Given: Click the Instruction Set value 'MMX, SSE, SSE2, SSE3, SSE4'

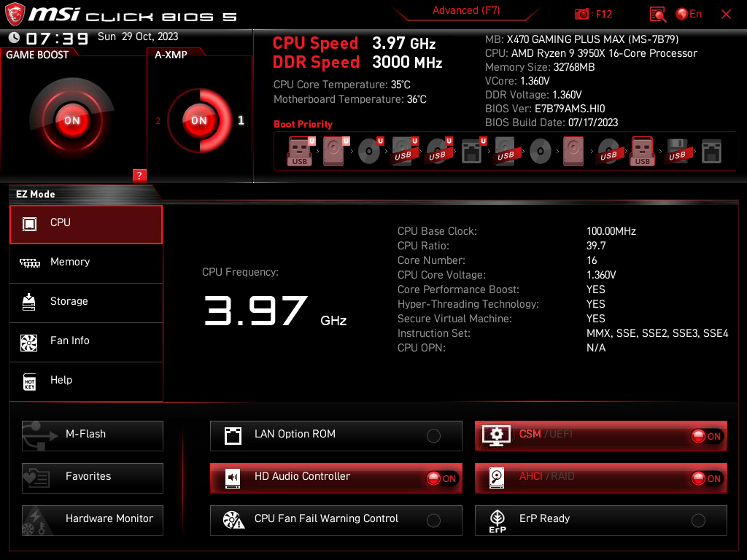Looking at the screenshot, I should [x=657, y=333].
